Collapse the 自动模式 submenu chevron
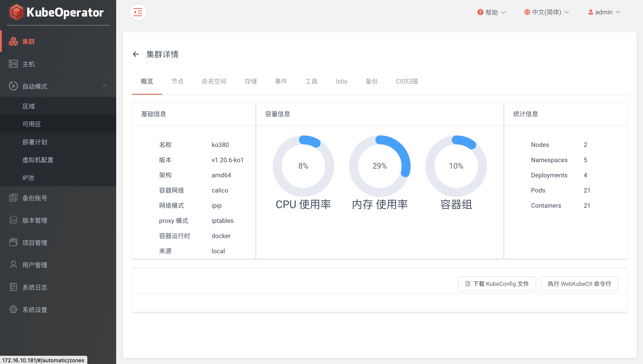Image resolution: width=643 pixels, height=364 pixels. [105, 86]
